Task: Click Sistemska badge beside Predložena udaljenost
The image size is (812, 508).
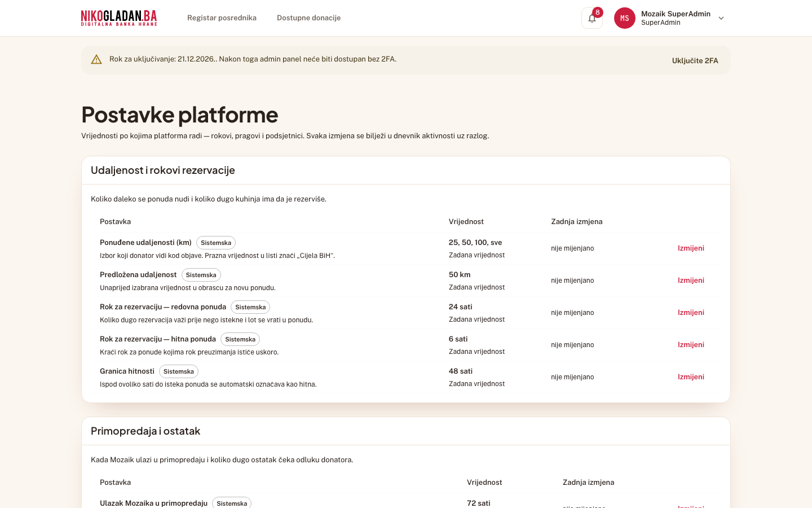Action: [201, 275]
